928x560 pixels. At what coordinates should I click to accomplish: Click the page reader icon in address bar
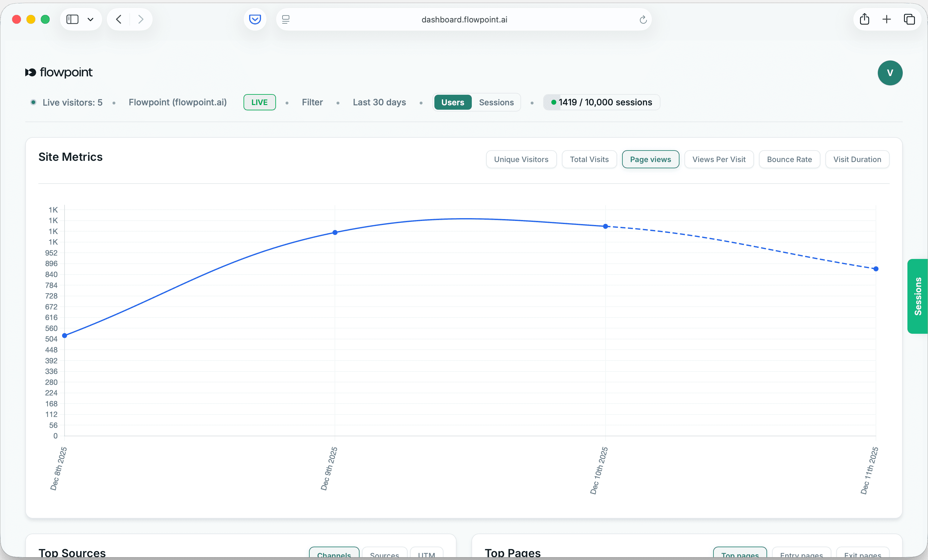pyautogui.click(x=286, y=19)
